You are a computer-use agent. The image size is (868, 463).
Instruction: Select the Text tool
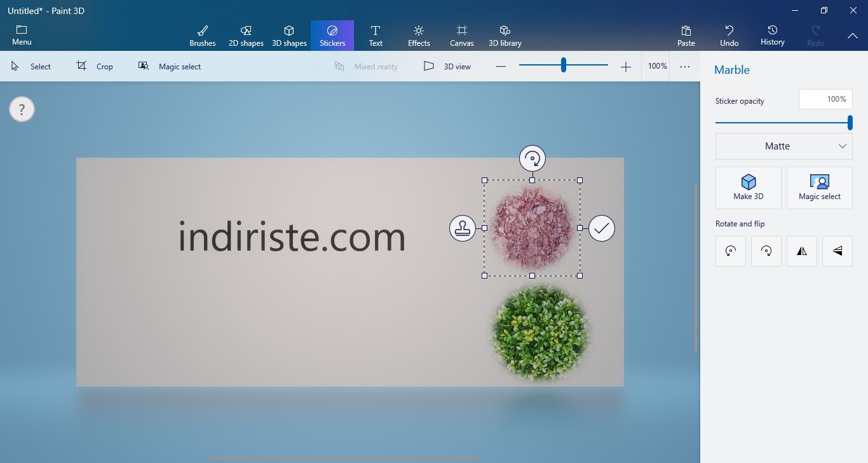tap(376, 36)
